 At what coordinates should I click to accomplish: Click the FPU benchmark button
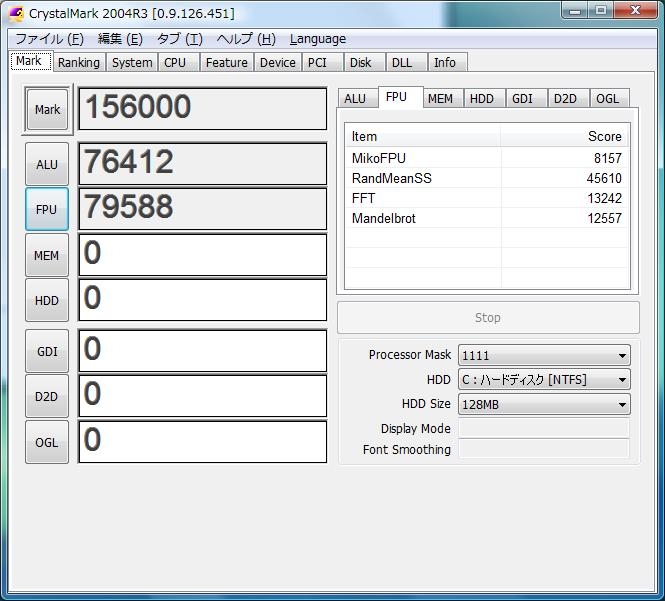(x=47, y=210)
